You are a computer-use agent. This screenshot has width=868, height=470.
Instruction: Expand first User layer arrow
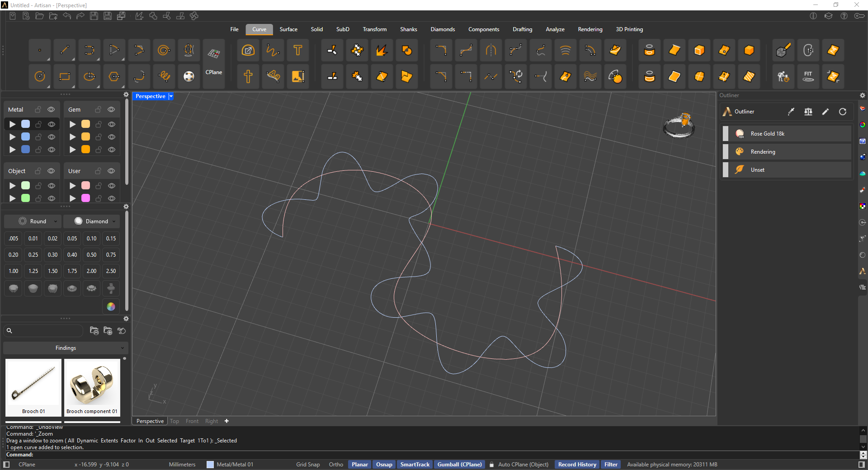pyautogui.click(x=73, y=186)
